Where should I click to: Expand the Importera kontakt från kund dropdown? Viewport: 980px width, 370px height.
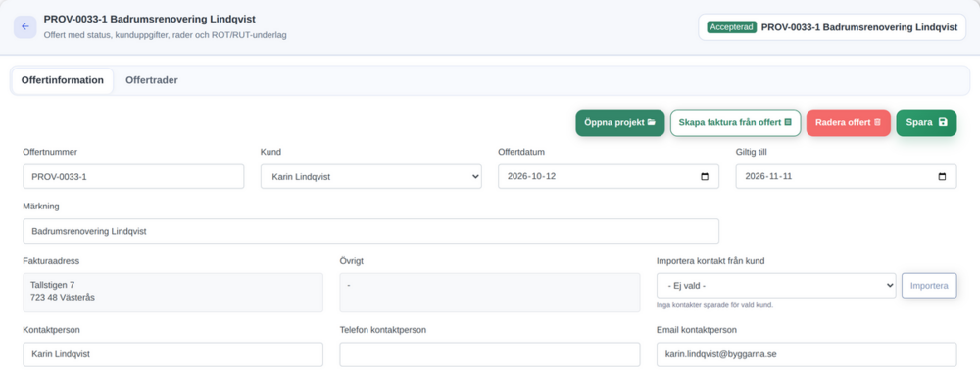[x=776, y=286]
